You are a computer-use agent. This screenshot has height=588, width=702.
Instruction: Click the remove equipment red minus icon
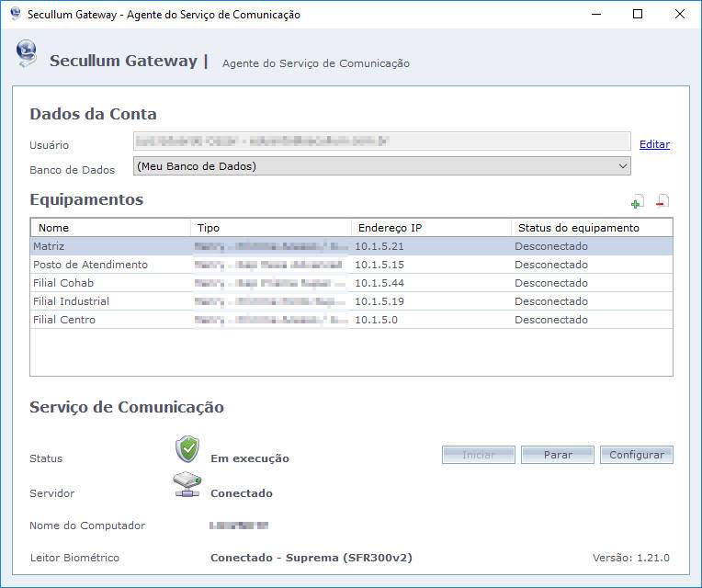pyautogui.click(x=662, y=201)
